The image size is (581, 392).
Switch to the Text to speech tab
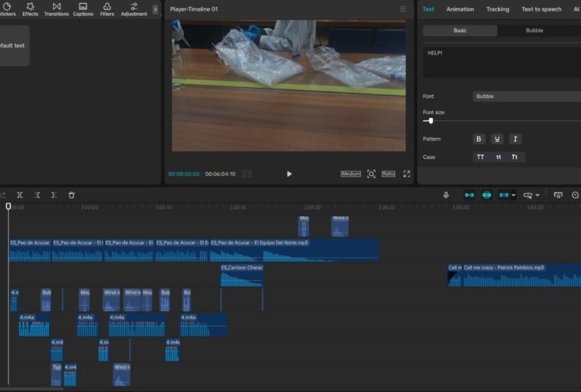pyautogui.click(x=541, y=9)
